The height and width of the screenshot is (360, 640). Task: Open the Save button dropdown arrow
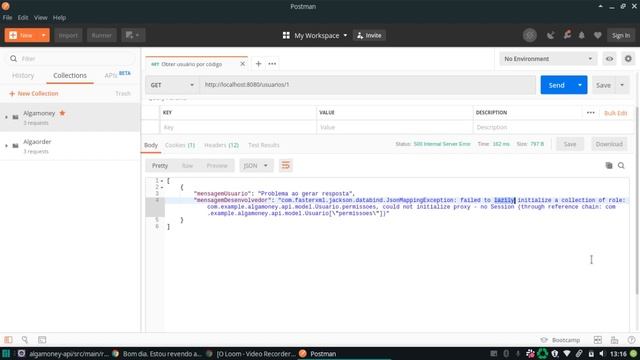(622, 85)
